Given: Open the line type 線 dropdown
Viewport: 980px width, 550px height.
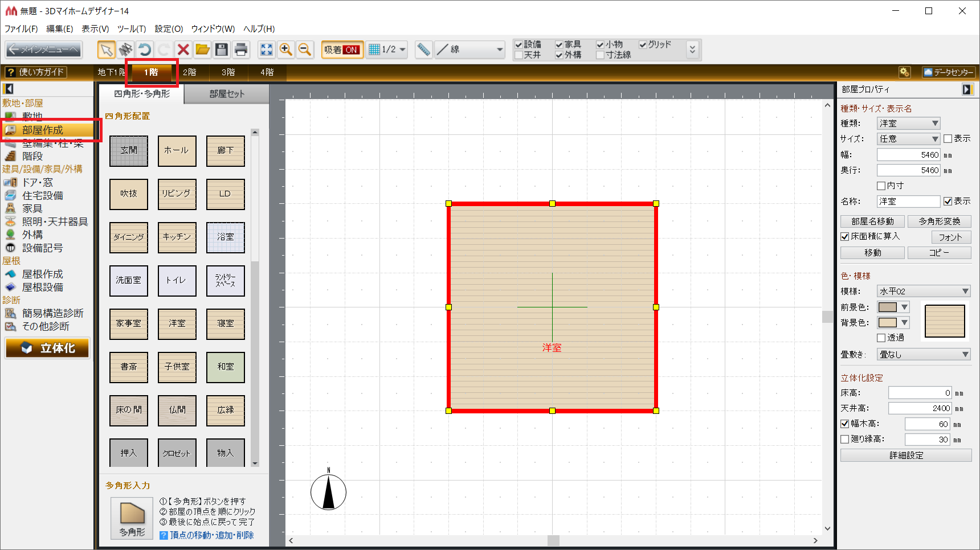Looking at the screenshot, I should [x=470, y=50].
